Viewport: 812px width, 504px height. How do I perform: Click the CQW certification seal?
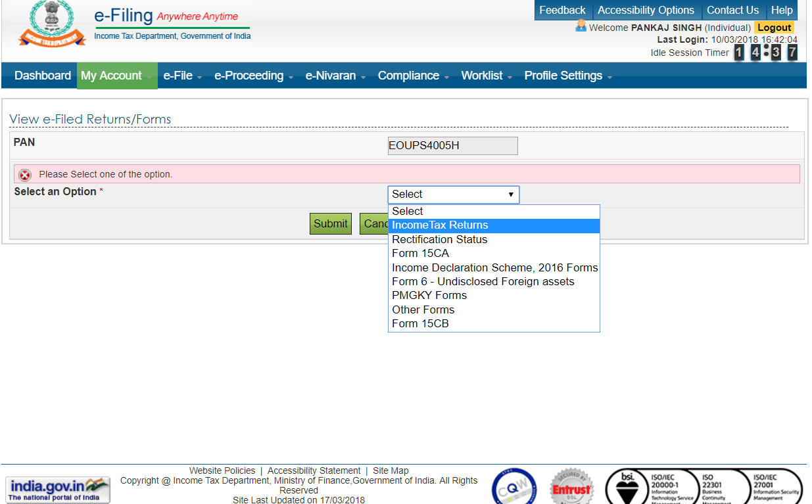513,488
